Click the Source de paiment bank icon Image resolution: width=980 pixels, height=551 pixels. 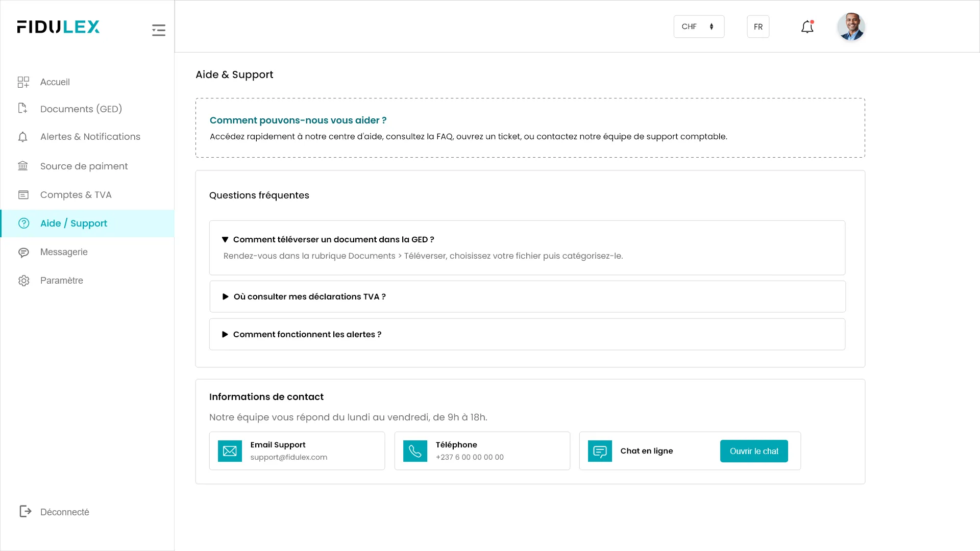click(23, 166)
